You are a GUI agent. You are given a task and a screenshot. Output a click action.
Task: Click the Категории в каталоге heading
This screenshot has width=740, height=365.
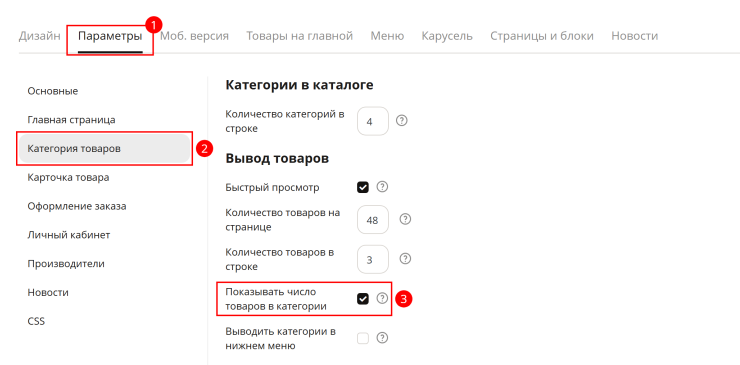(x=300, y=85)
